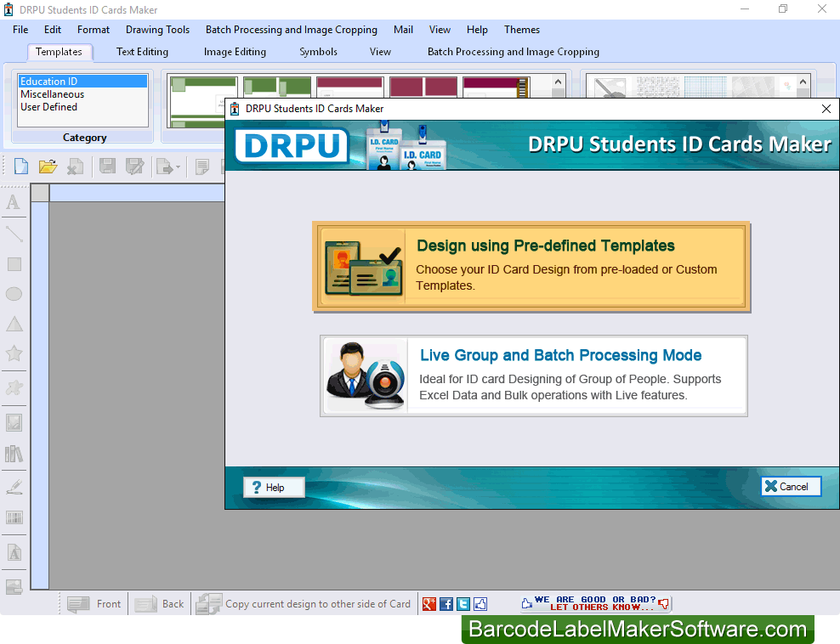
Task: Open the Edit menu
Action: (x=53, y=30)
